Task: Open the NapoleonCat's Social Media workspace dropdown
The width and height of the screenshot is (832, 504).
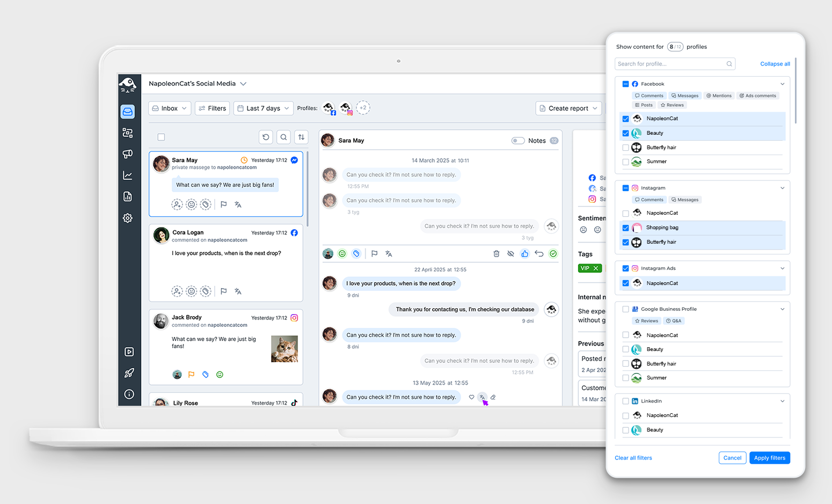Action: [x=198, y=84]
